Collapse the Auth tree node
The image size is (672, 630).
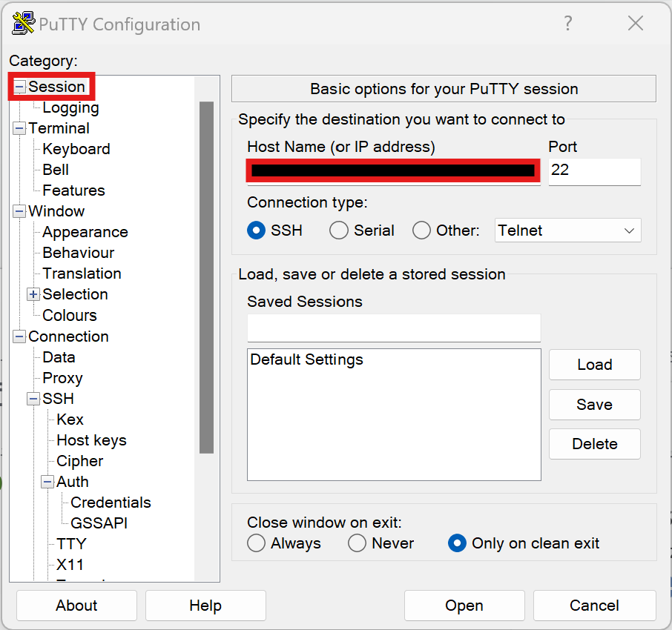click(47, 482)
